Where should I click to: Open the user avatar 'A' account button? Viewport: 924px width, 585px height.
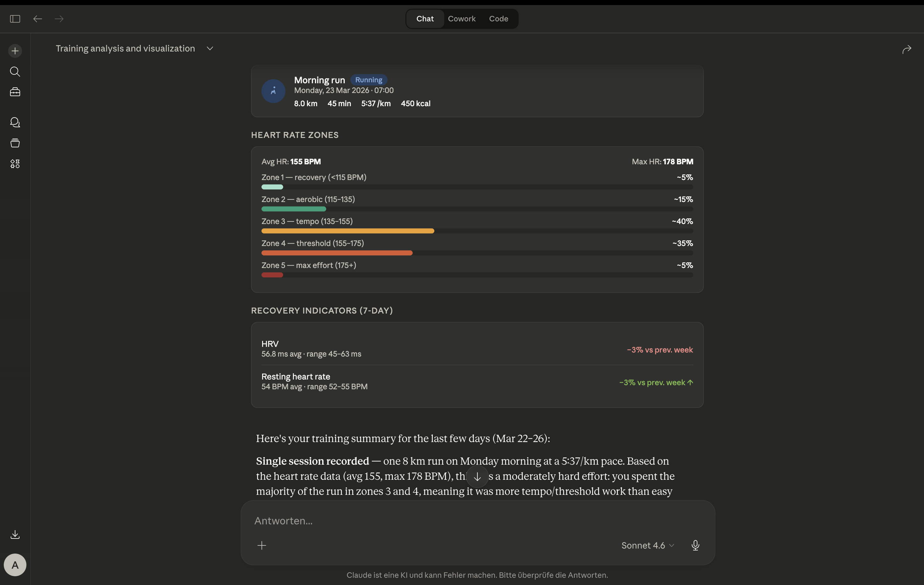(15, 565)
